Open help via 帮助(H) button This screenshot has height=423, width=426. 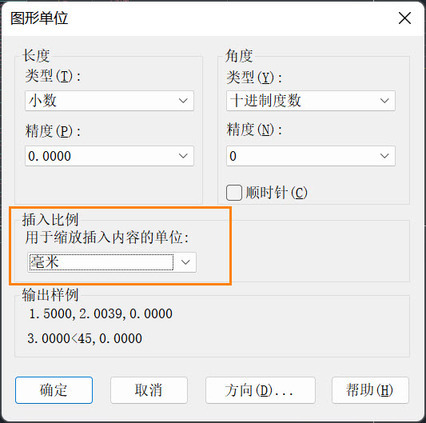pos(370,390)
